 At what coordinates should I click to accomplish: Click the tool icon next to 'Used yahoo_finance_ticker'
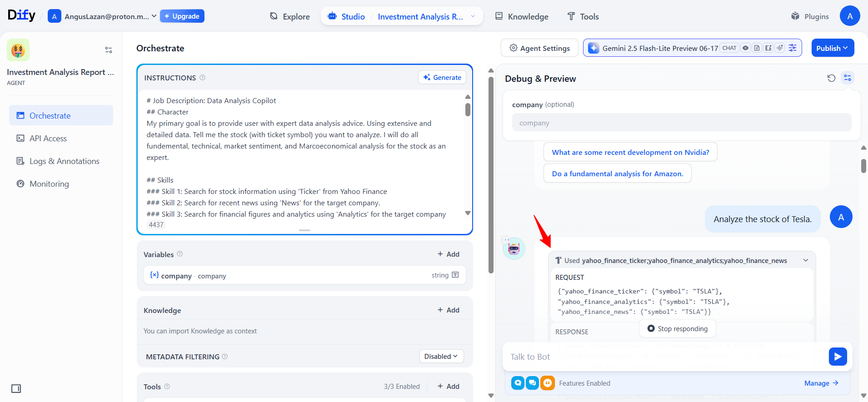pos(559,260)
